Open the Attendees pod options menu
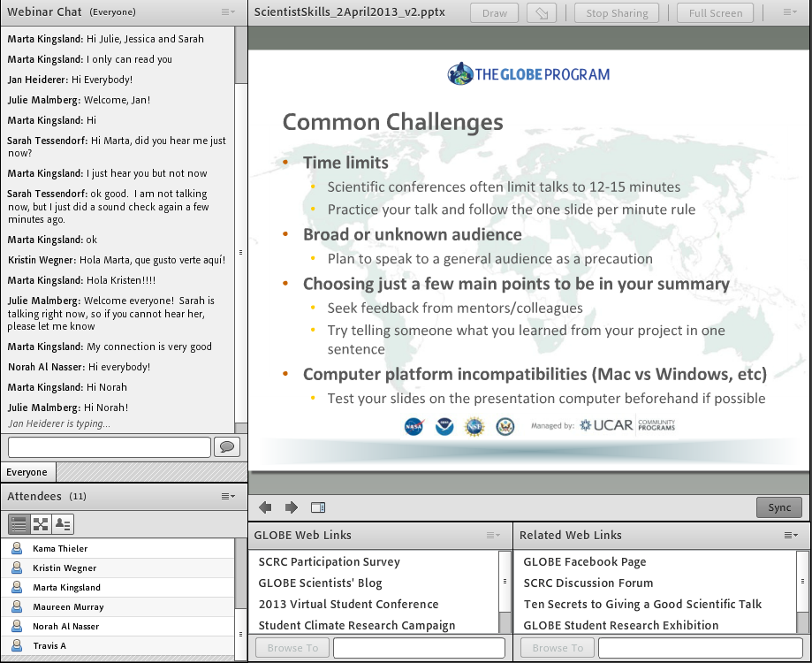The height and width of the screenshot is (663, 812). pyautogui.click(x=228, y=497)
